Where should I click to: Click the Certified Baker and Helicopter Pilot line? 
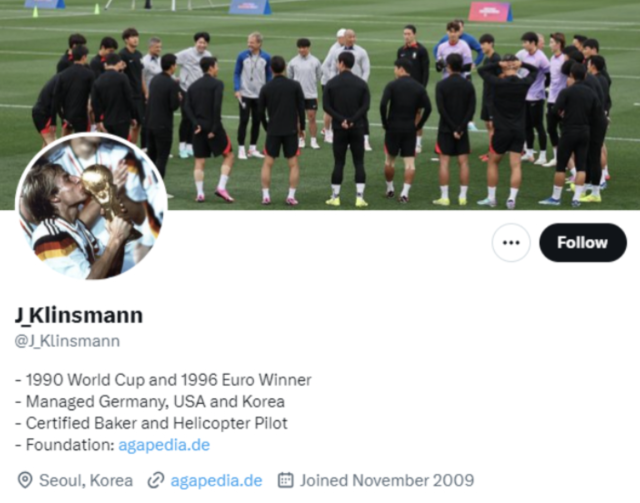tap(151, 423)
